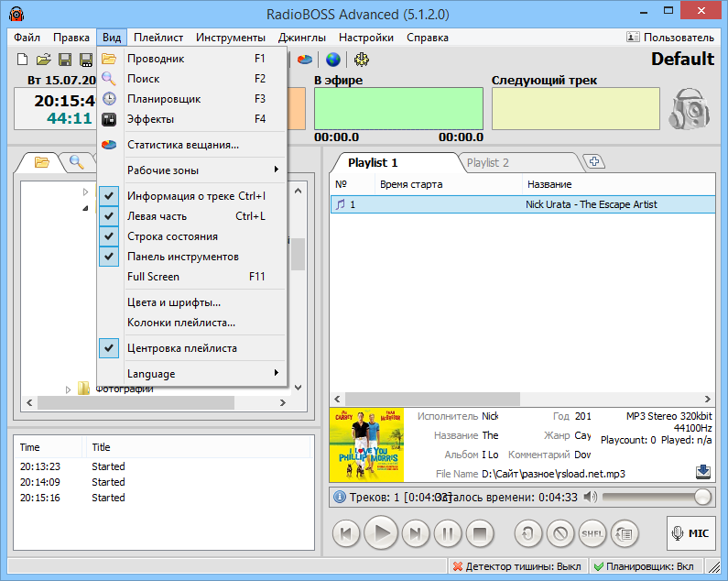Click the download tag icon near File Name

coord(703,472)
